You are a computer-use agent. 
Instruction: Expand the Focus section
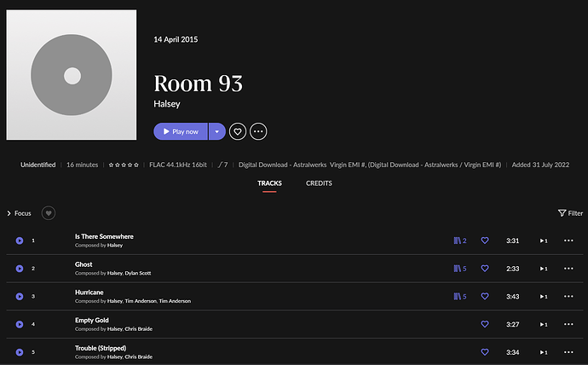pos(19,213)
